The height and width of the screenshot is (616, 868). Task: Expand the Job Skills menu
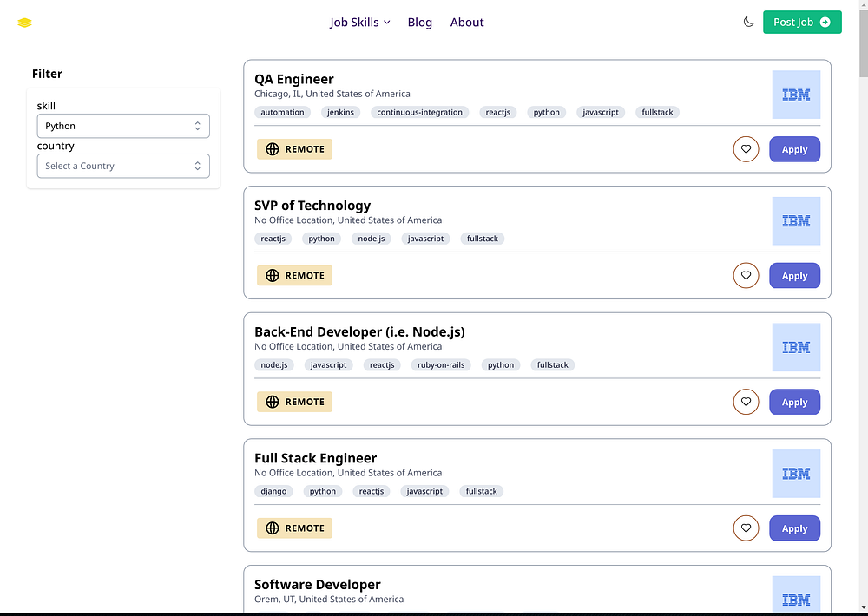tap(359, 23)
